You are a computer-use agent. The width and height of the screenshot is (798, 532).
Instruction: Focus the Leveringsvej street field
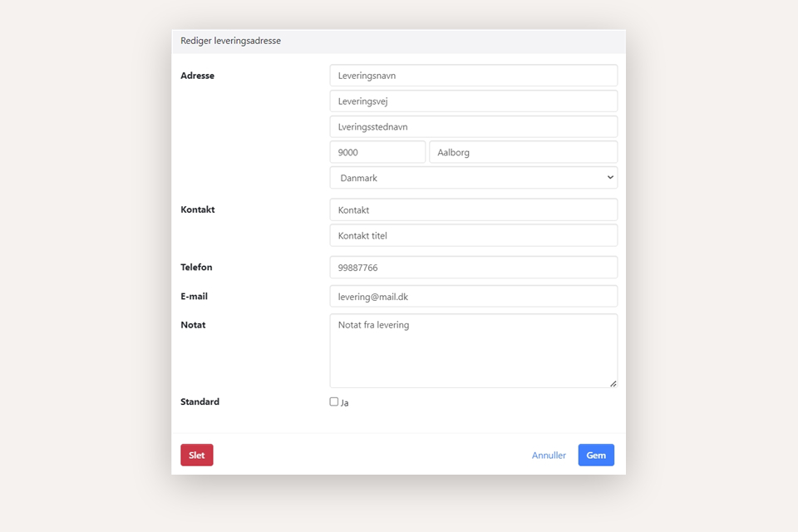point(473,101)
